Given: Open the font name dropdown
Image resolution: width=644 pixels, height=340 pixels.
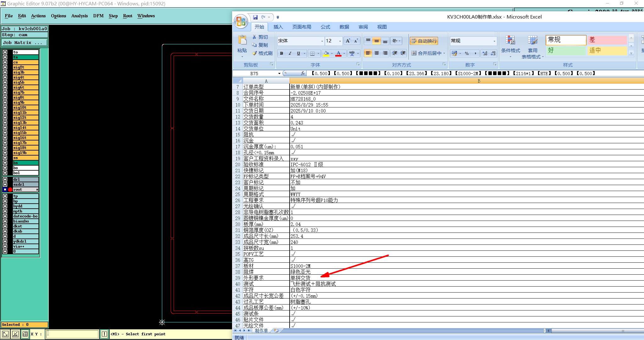Looking at the screenshot, I should [322, 41].
